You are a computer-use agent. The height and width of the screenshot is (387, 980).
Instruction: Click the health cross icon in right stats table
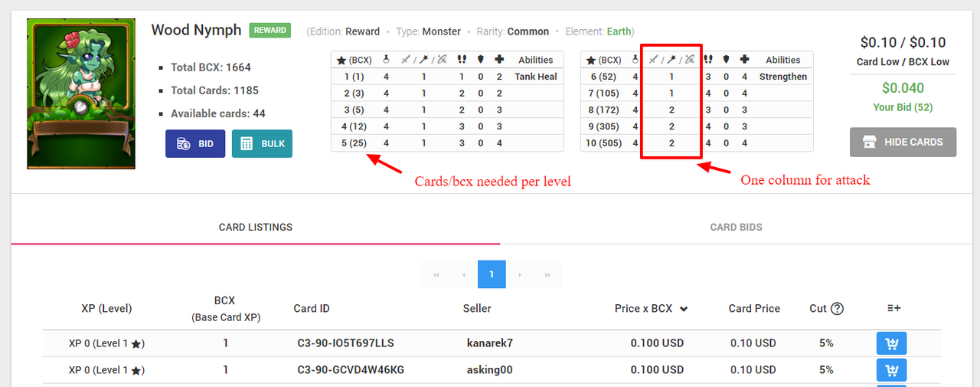pyautogui.click(x=744, y=60)
